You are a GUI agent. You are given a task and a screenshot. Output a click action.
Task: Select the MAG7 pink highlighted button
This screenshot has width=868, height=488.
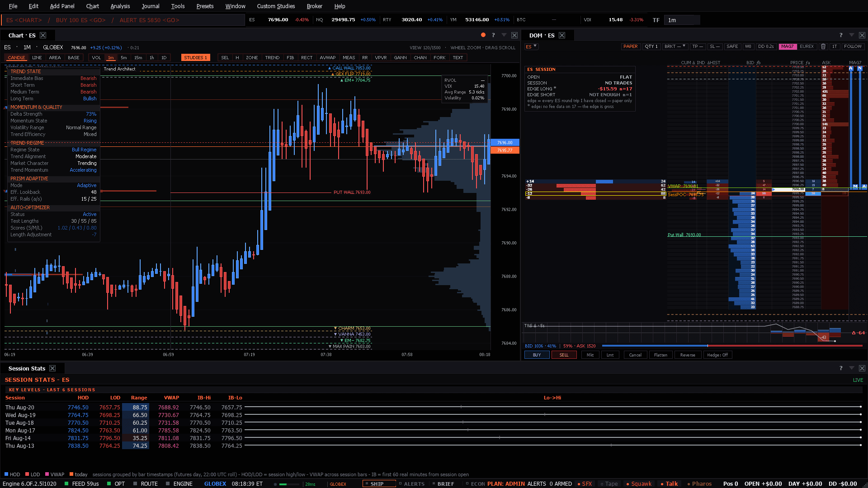(x=787, y=47)
